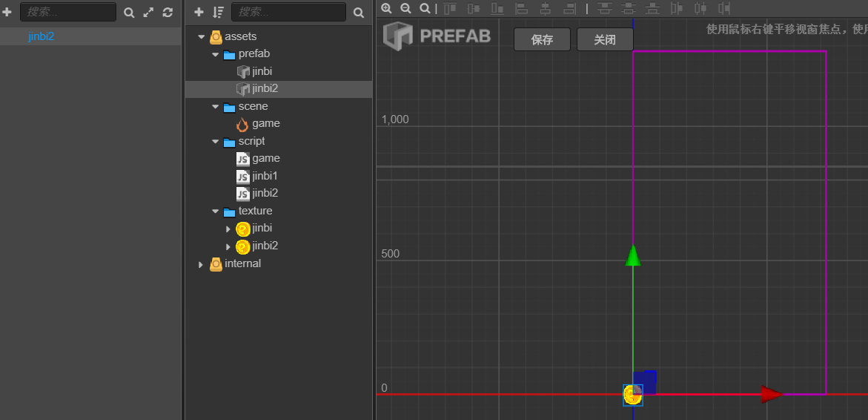Refresh the hierarchy panel
Image resolution: width=868 pixels, height=420 pixels.
[168, 12]
